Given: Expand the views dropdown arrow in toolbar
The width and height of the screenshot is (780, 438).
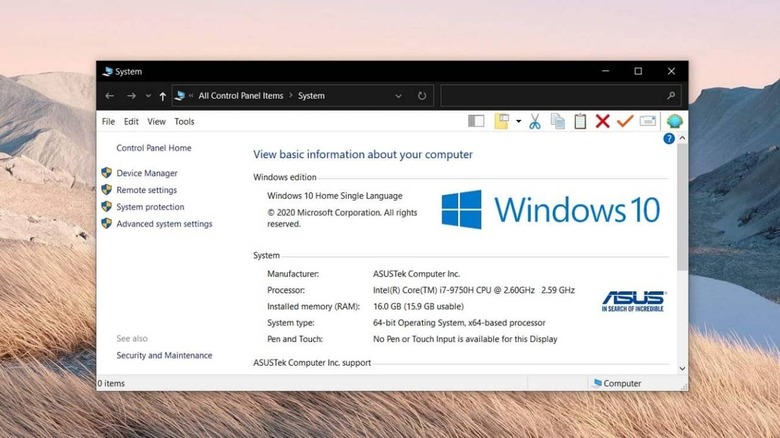Looking at the screenshot, I should (x=518, y=121).
